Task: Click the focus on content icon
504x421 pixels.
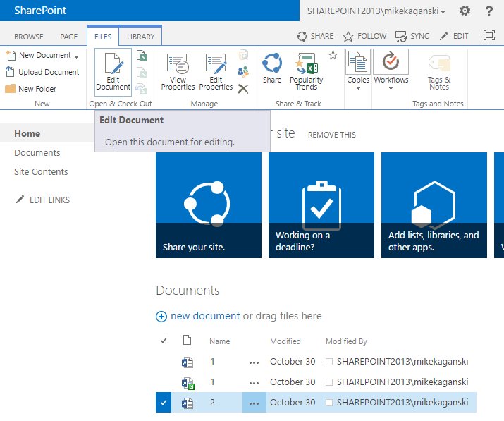Action: click(489, 35)
